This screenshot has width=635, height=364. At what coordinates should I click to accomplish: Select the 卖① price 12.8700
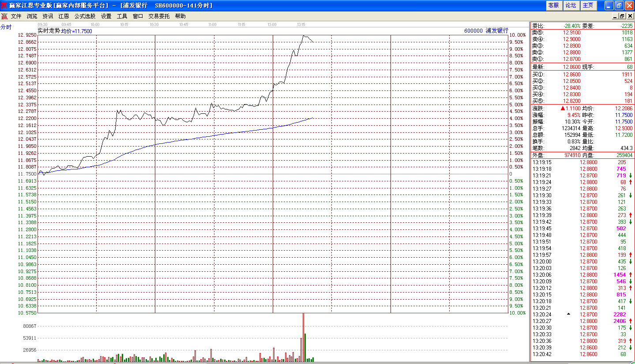(x=571, y=59)
